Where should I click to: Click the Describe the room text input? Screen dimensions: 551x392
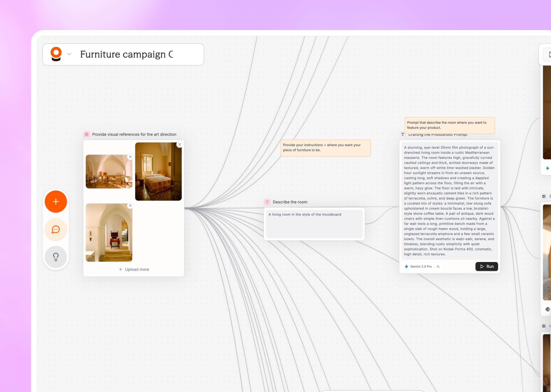point(314,224)
